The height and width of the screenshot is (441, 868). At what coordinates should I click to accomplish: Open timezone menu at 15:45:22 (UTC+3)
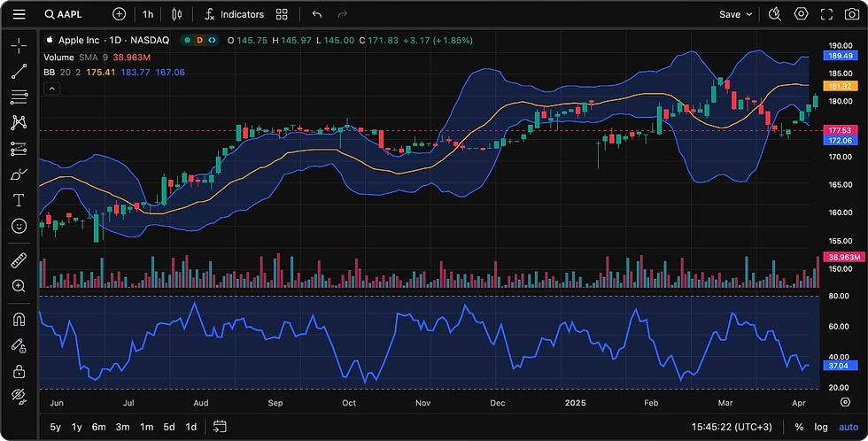[732, 427]
